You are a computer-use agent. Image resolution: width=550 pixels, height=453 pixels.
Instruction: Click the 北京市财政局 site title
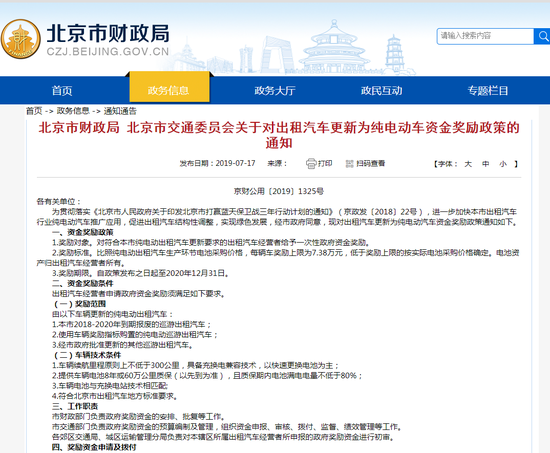coord(108,33)
